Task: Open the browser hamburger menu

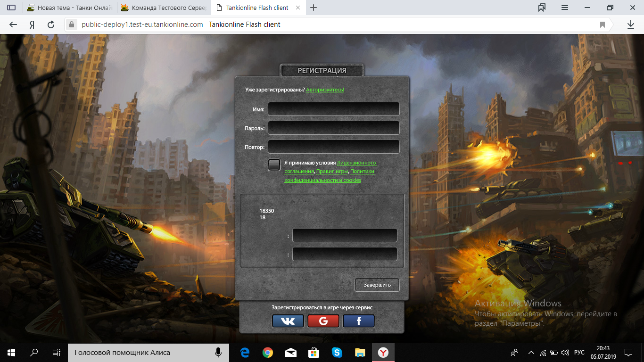Action: [x=564, y=8]
